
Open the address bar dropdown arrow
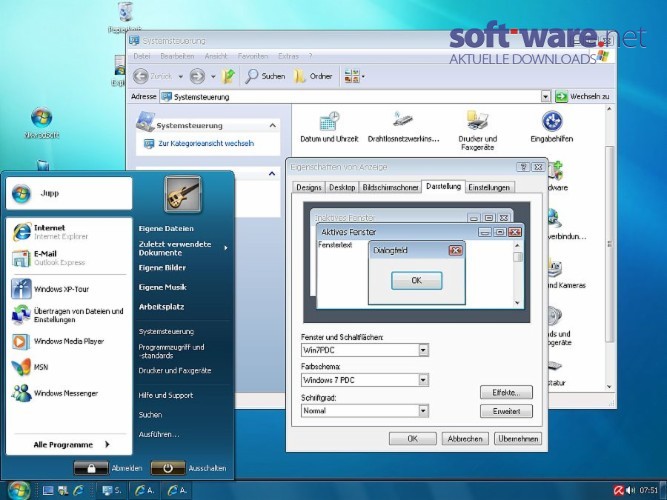tap(546, 97)
